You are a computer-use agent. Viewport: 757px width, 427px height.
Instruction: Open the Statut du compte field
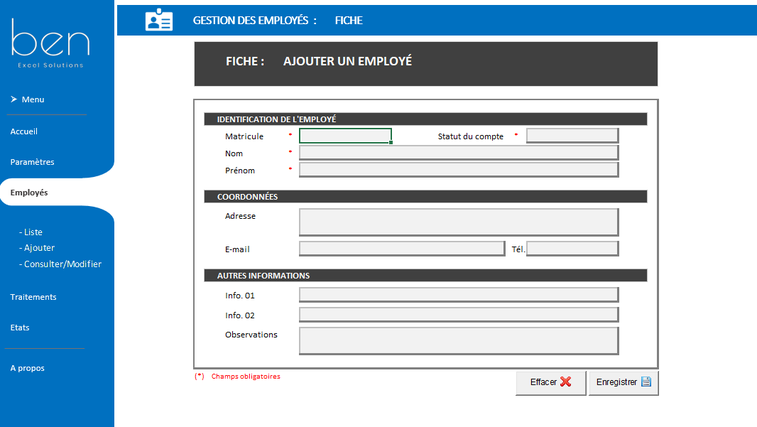(x=572, y=135)
